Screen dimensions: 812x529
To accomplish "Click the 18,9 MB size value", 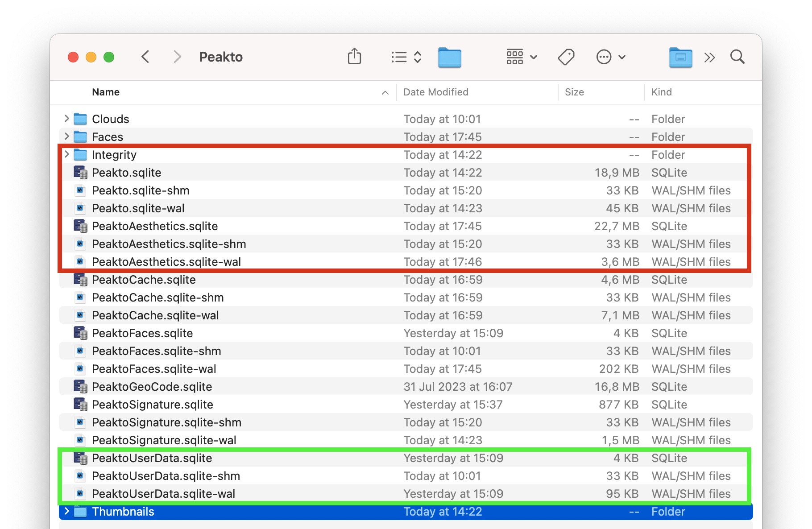I will [x=617, y=173].
